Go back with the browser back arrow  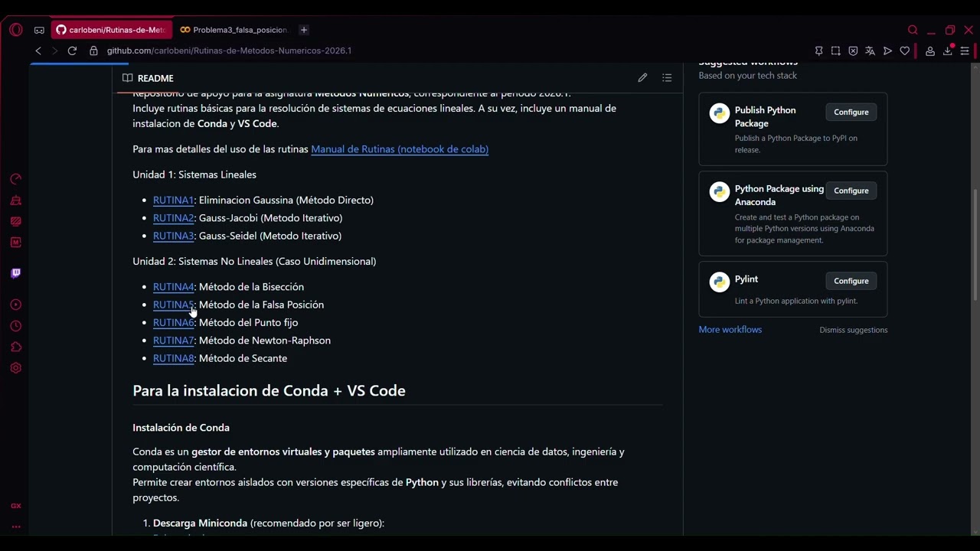(x=38, y=51)
